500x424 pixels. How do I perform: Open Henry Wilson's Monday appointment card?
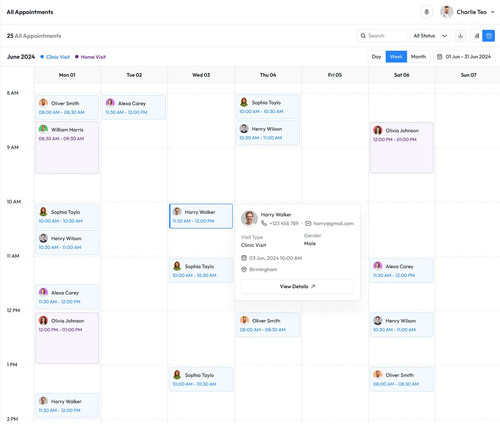(67, 242)
